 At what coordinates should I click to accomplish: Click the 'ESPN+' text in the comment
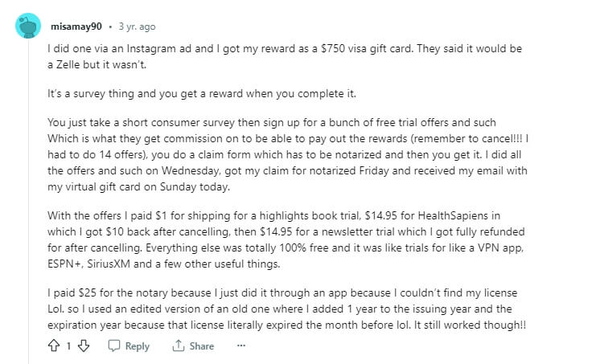point(64,264)
